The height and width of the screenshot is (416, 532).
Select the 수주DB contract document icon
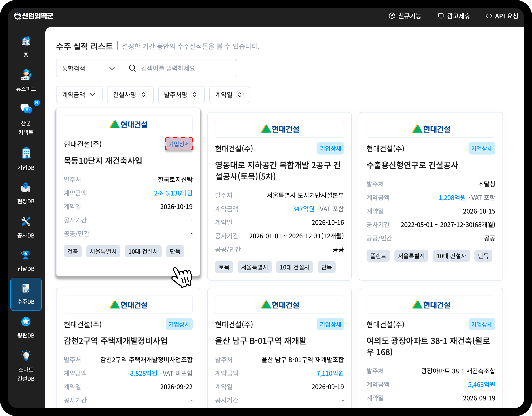click(x=26, y=288)
